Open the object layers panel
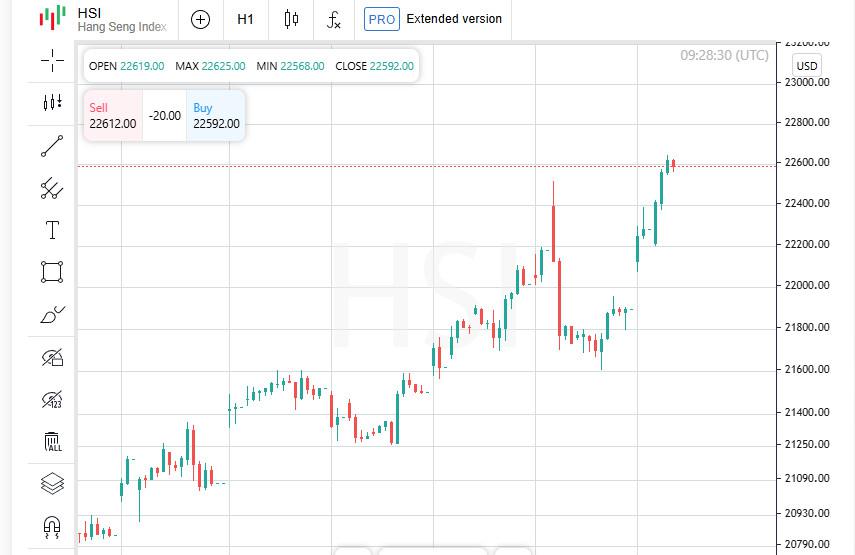The image size is (855, 555). (52, 484)
